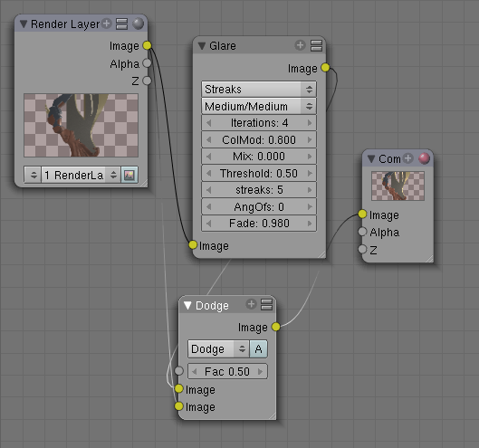
Task: Click the Fade: 0.980 field
Action: [259, 224]
